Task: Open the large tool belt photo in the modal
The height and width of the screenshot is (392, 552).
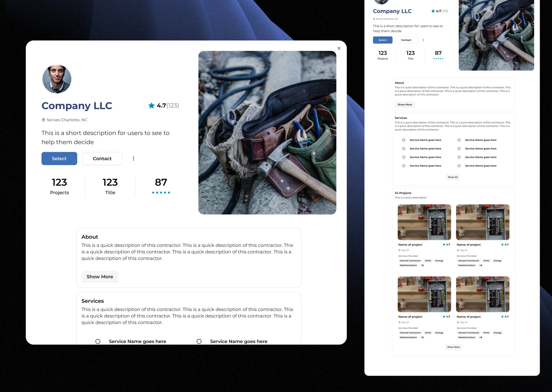Action: tap(267, 133)
